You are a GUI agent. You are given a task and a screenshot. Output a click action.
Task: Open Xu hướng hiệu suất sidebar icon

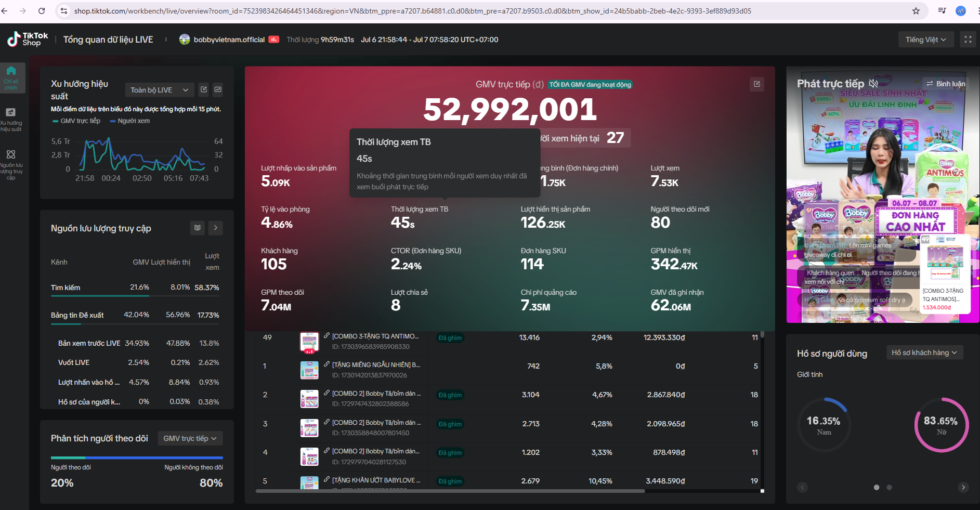click(11, 119)
